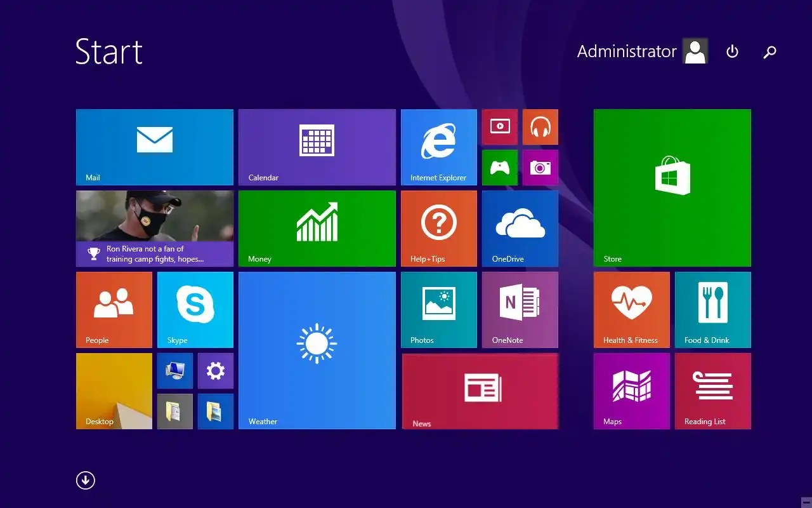The image size is (812, 508).
Task: Open the This PC computer small tile
Action: tap(175, 371)
